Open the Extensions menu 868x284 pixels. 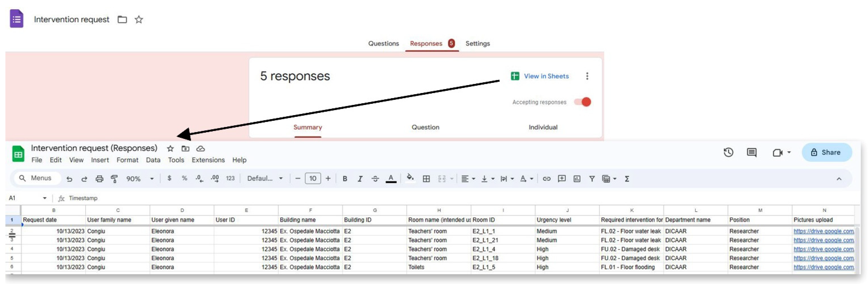tap(208, 160)
